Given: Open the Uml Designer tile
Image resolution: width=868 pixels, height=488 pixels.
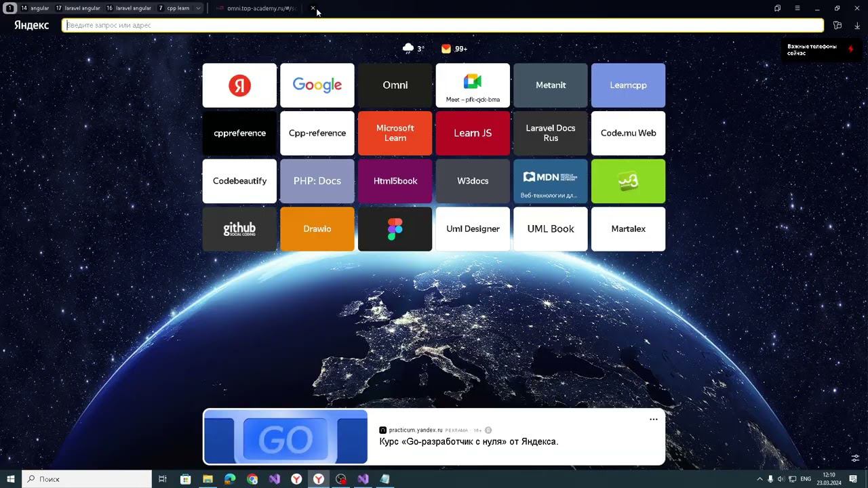Looking at the screenshot, I should [473, 229].
